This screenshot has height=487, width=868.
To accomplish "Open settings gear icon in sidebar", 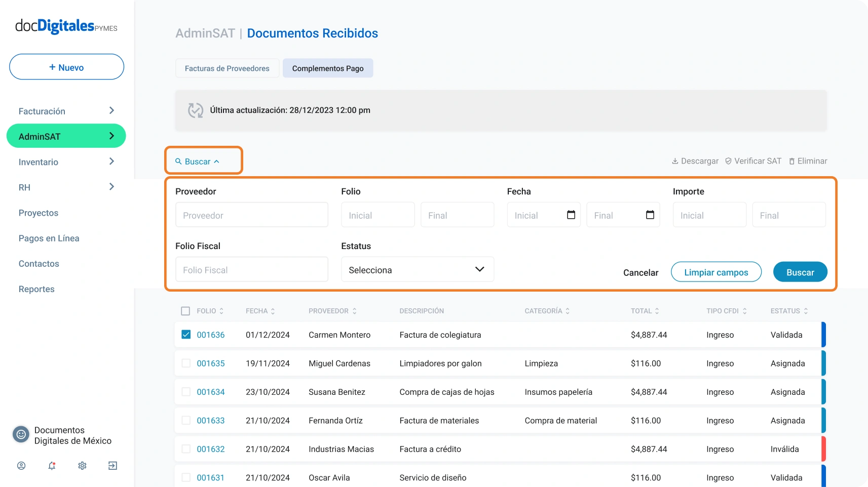I will [82, 466].
